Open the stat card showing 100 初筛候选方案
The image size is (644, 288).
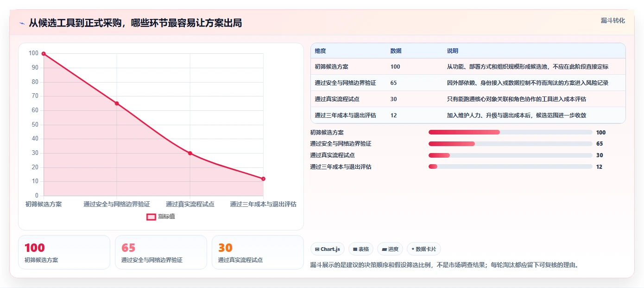tap(64, 252)
